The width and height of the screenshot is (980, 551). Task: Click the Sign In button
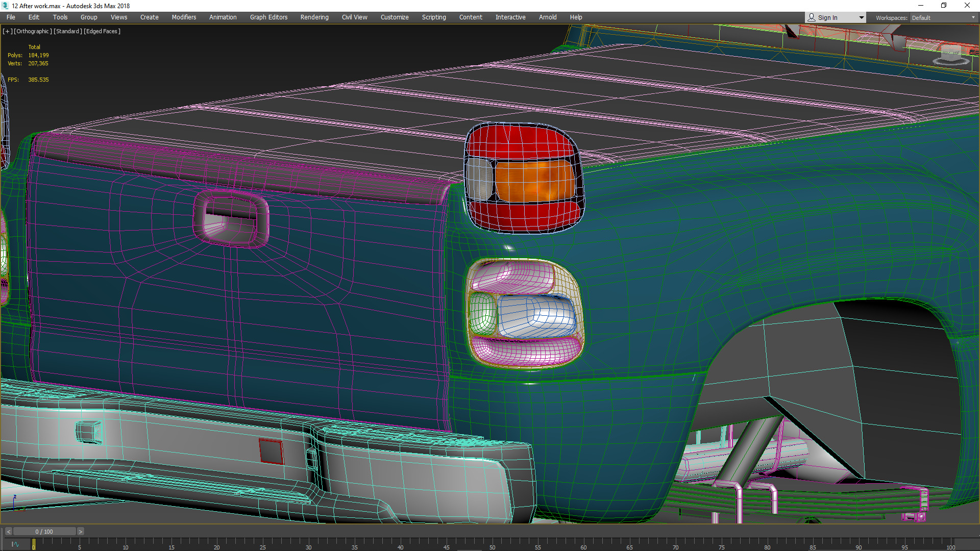click(x=827, y=17)
